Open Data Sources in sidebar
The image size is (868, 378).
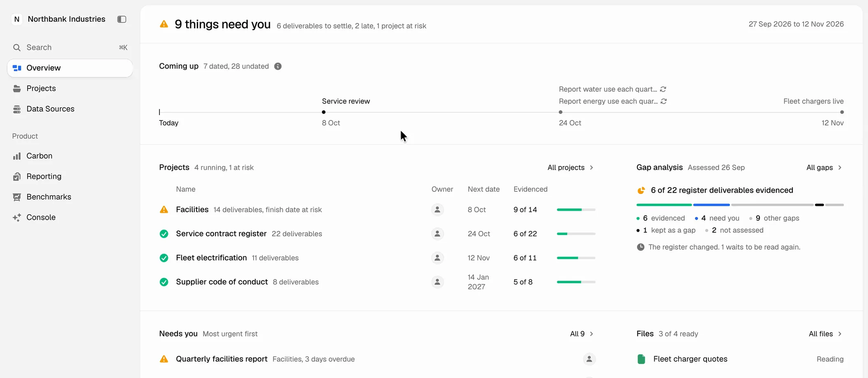70,109
